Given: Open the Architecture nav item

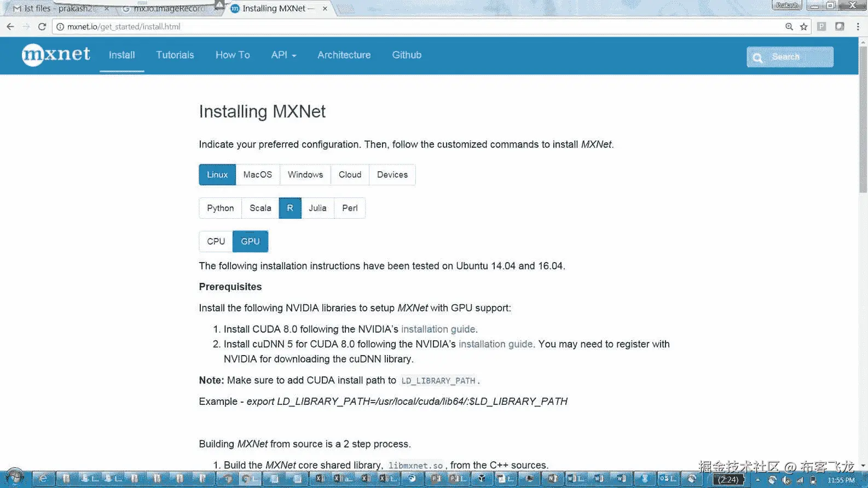Looking at the screenshot, I should pyautogui.click(x=344, y=55).
